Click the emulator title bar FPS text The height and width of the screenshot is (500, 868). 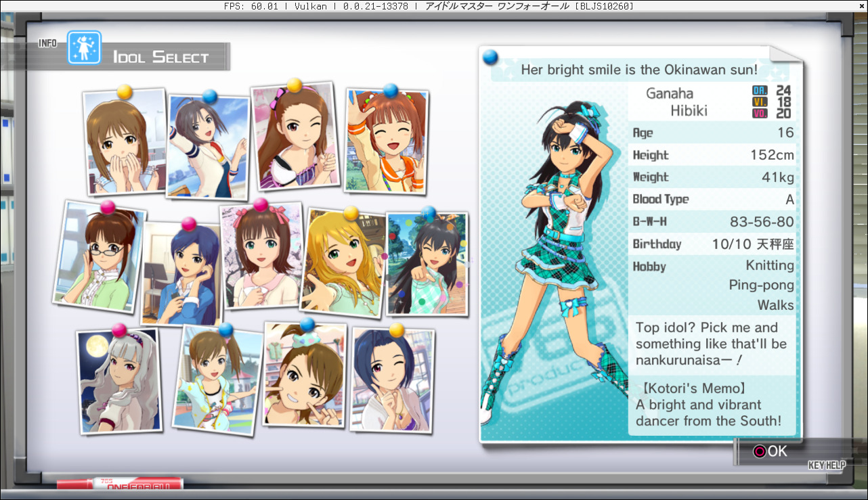(252, 6)
